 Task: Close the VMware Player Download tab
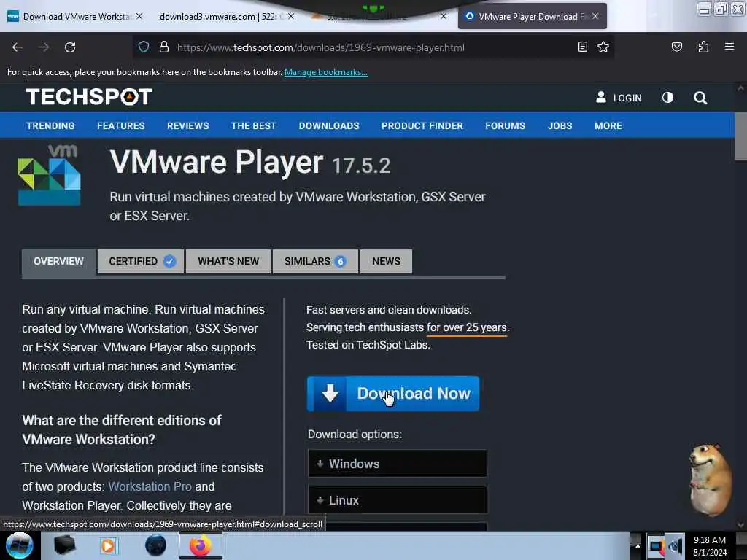pos(595,16)
